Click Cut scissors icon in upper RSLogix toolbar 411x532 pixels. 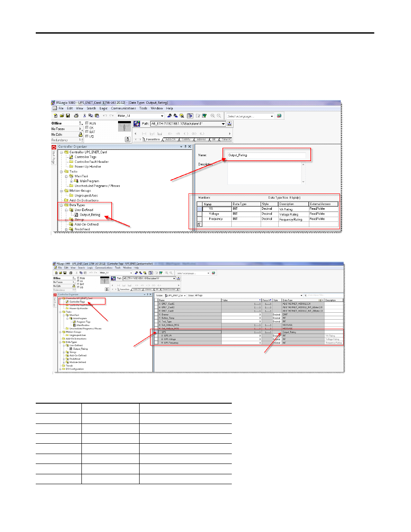click(x=84, y=115)
